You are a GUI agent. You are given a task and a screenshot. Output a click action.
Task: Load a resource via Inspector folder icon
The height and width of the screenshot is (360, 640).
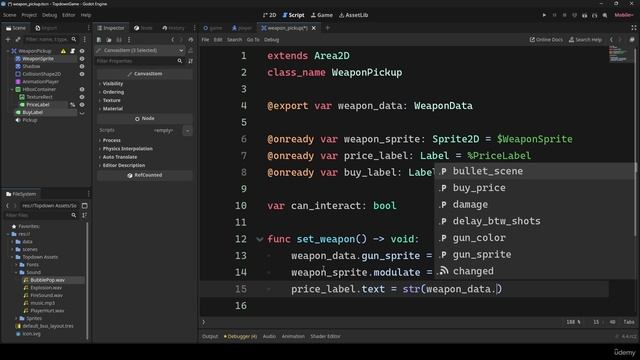tap(109, 40)
